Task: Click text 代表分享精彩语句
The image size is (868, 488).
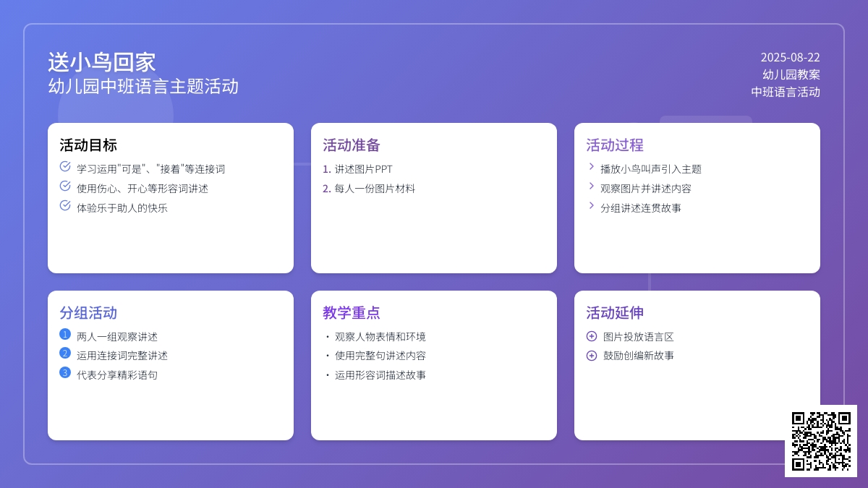Action: pos(117,375)
